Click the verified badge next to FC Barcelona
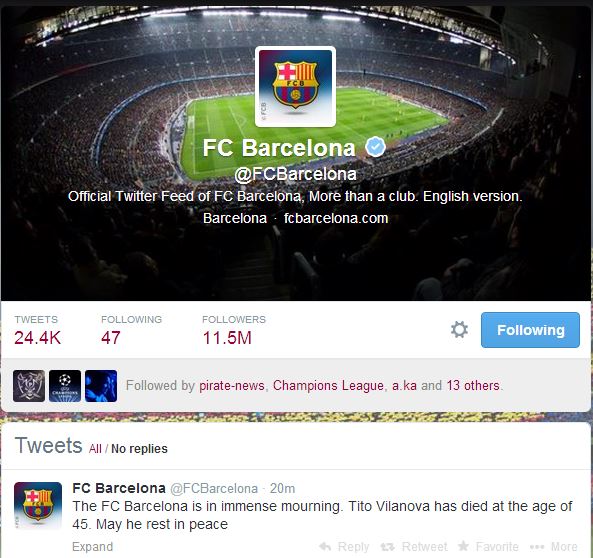This screenshot has width=593, height=558. pos(375,147)
